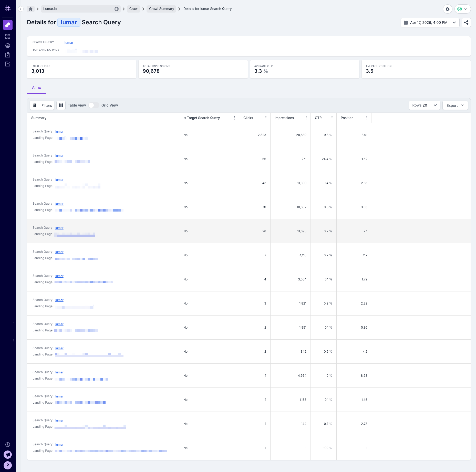Open the help question mark icon
This screenshot has height=472, width=476.
[8, 465]
